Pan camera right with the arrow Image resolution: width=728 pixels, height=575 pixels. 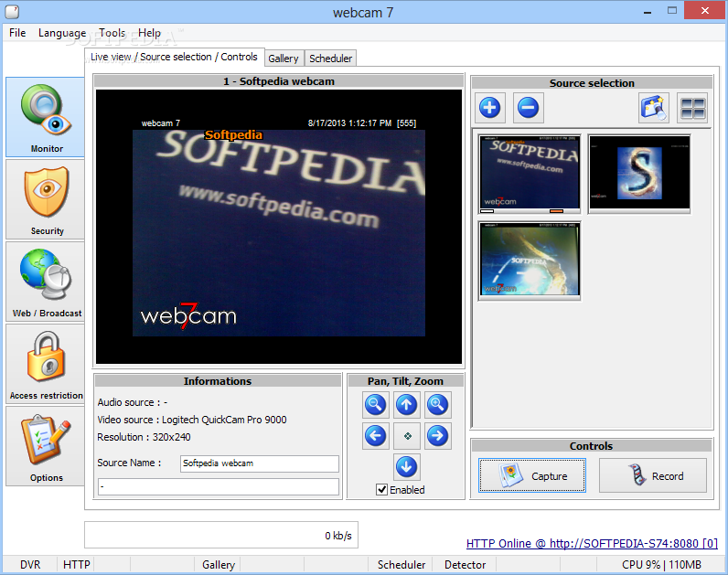tap(437, 436)
